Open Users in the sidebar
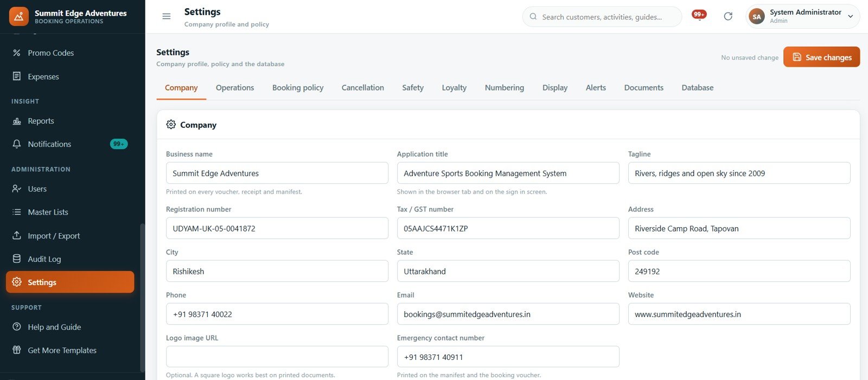868x380 pixels. click(x=70, y=189)
